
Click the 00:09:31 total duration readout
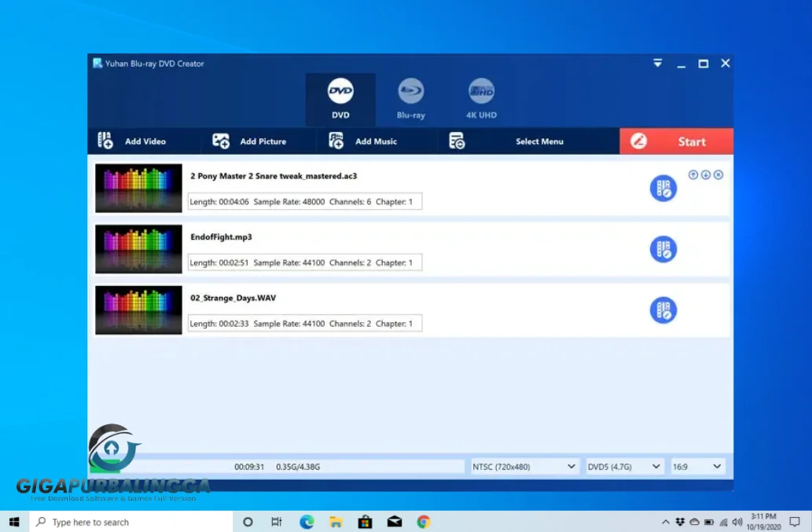point(249,467)
